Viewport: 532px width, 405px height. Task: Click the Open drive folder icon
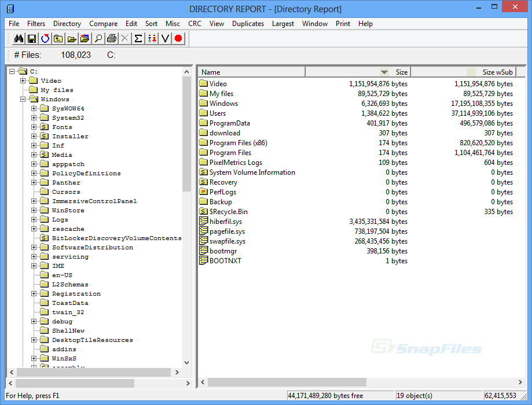pos(72,39)
